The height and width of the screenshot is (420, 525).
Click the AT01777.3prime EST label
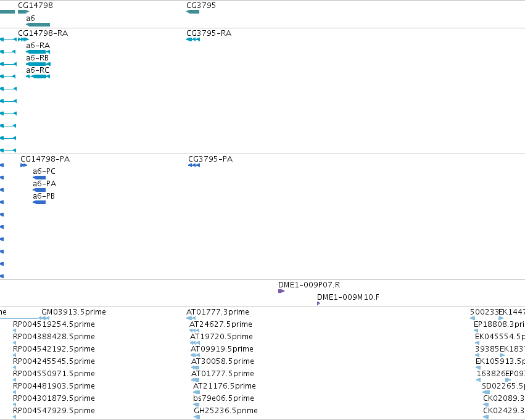pos(218,312)
